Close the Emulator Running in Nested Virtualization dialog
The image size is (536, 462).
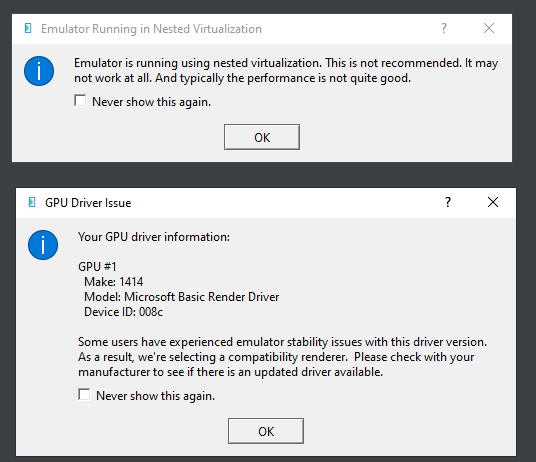pyautogui.click(x=489, y=28)
